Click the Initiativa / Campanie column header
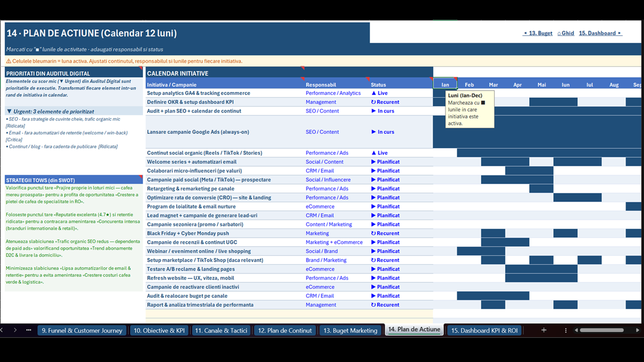The image size is (644, 362). [x=225, y=84]
